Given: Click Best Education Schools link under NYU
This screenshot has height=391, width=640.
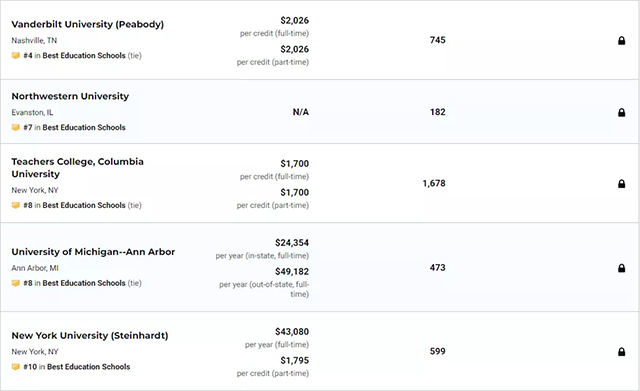Looking at the screenshot, I should tap(88, 367).
